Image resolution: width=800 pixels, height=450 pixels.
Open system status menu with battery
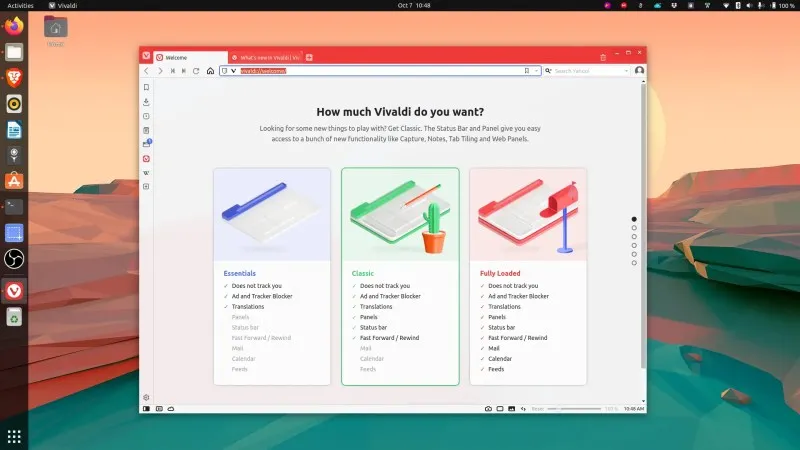point(758,6)
